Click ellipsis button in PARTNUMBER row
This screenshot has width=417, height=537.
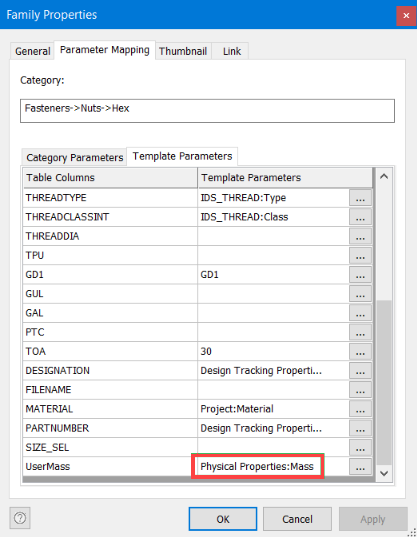[x=360, y=428]
